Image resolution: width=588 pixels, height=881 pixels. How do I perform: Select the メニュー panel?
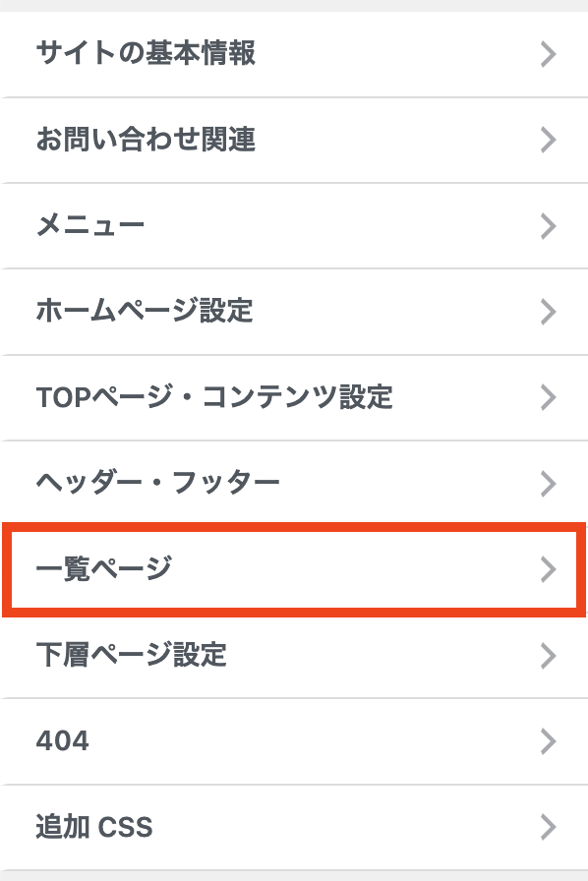pyautogui.click(x=294, y=226)
